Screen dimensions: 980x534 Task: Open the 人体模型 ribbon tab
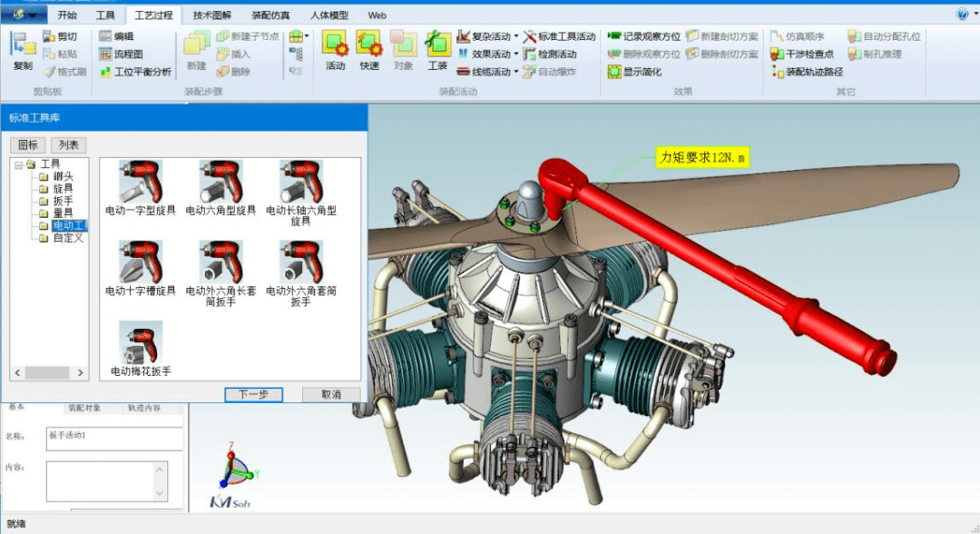pyautogui.click(x=329, y=15)
